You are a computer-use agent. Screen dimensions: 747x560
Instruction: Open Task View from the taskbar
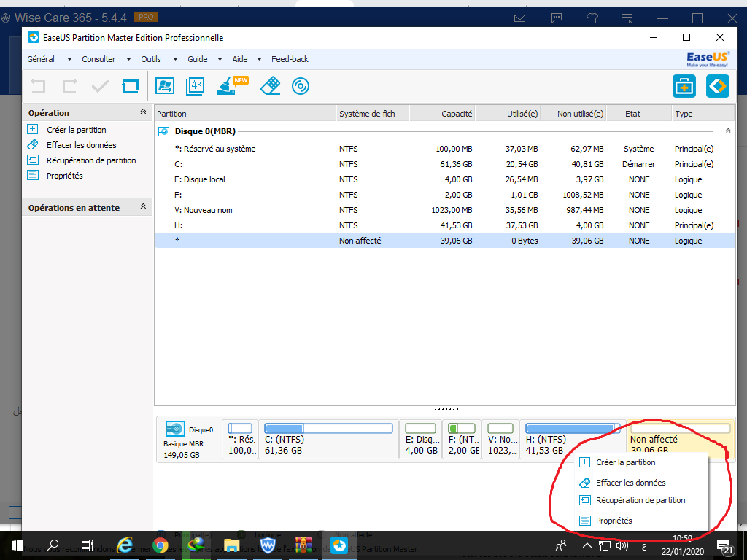coord(88,545)
